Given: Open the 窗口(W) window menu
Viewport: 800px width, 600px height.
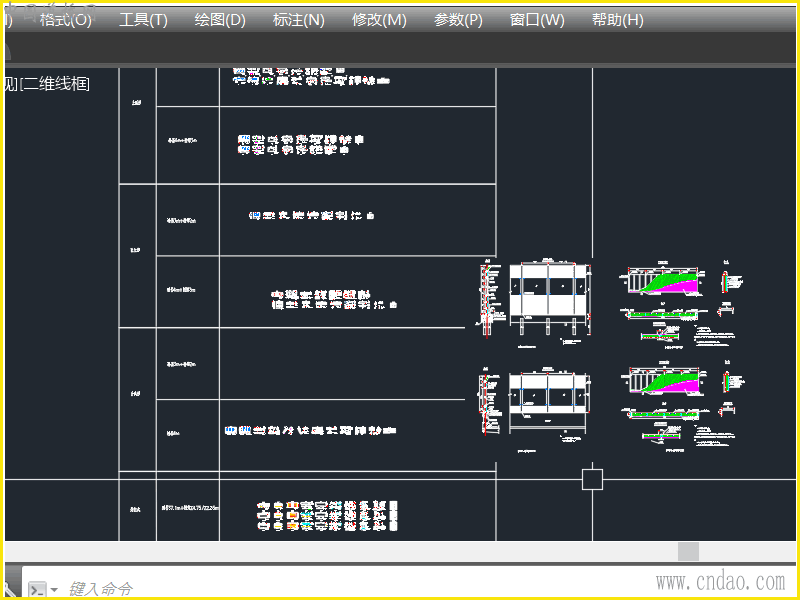Looking at the screenshot, I should tap(537, 20).
